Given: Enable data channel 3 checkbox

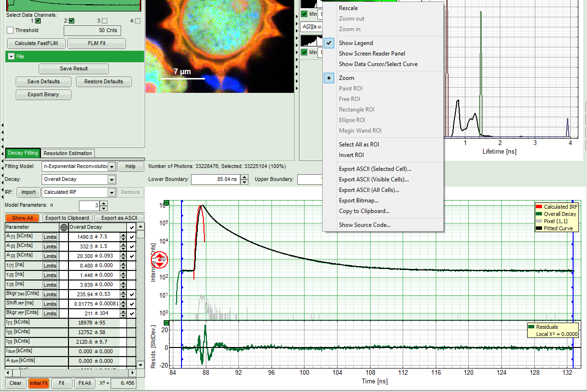Looking at the screenshot, I should click(x=104, y=21).
